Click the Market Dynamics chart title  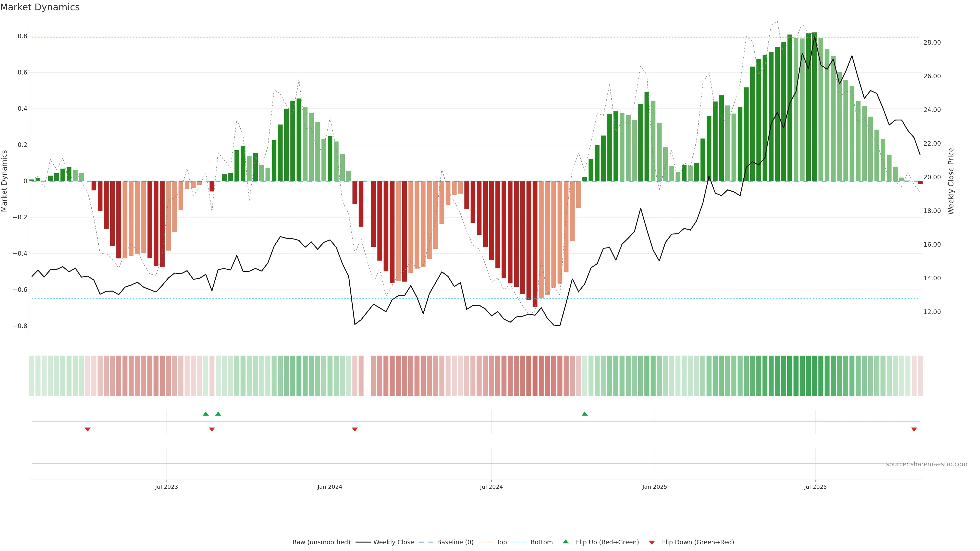[40, 7]
